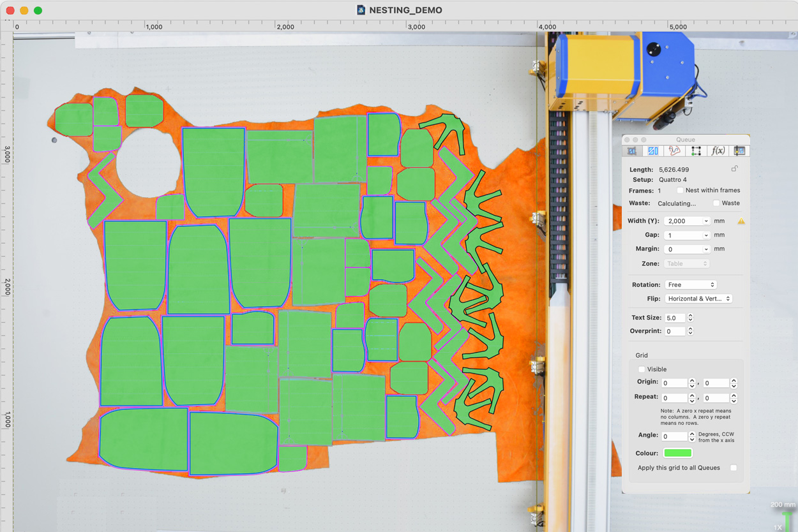Tick the Waste checkbox
The image size is (798, 532).
716,203
